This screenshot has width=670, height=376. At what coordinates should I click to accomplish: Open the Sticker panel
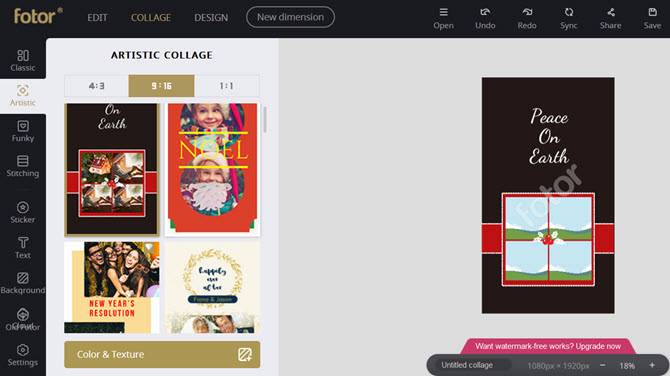pos(23,212)
